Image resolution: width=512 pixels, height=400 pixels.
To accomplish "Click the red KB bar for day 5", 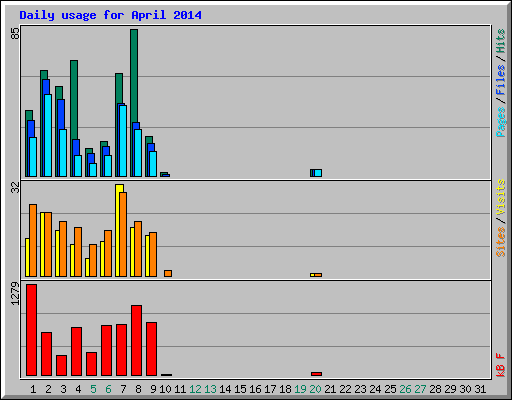I will tap(91, 364).
